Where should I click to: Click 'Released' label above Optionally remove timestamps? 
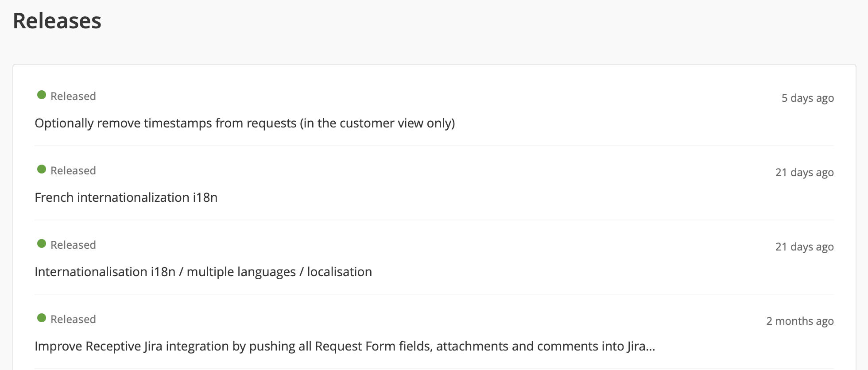[x=73, y=96]
